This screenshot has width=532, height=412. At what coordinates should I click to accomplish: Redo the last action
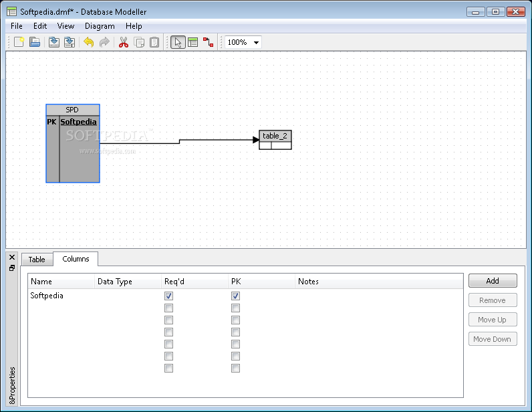click(x=104, y=42)
